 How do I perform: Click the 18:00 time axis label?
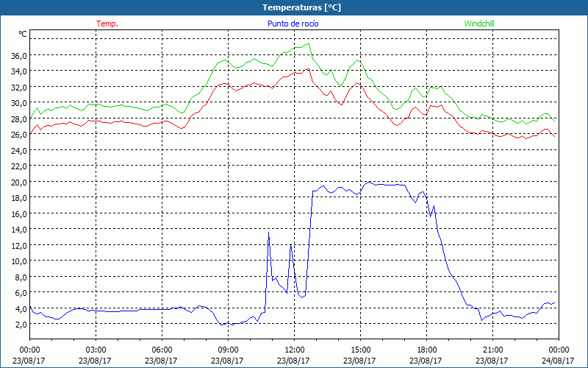426,350
